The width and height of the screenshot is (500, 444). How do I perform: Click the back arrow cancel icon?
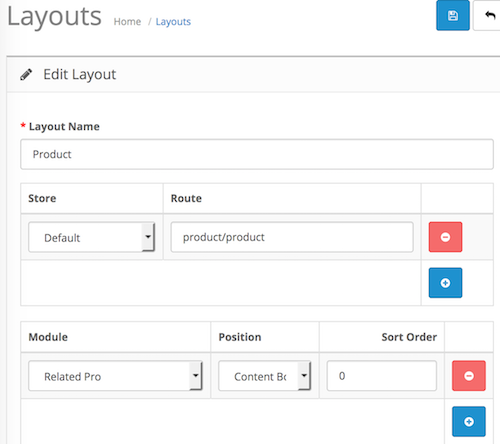[x=488, y=15]
